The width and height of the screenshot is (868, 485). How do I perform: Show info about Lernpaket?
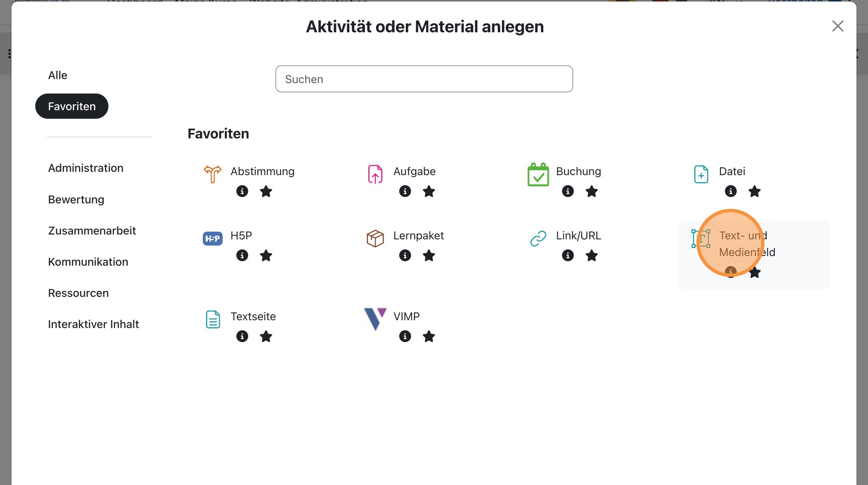[x=405, y=255]
